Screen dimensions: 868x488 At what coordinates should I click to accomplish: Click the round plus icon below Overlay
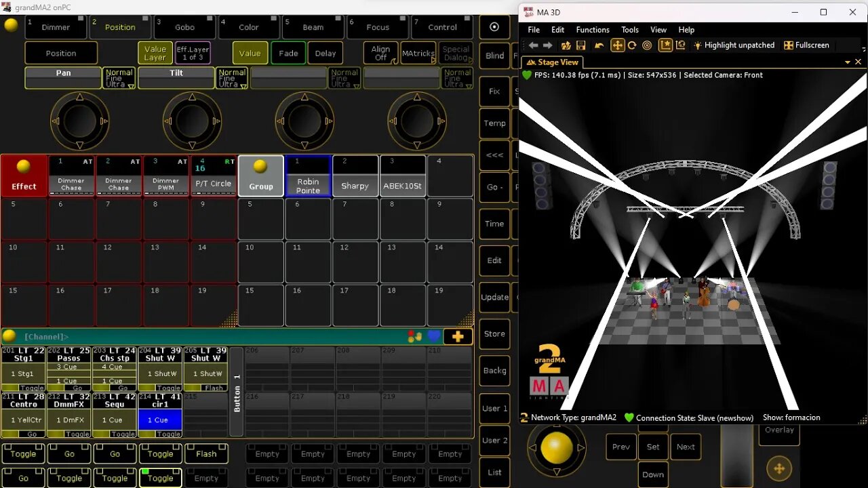779,468
